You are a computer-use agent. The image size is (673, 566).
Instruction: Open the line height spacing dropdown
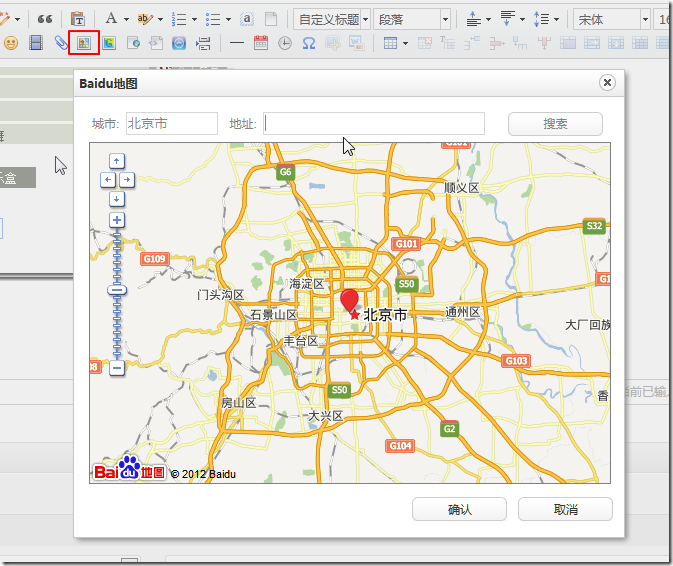coord(556,20)
